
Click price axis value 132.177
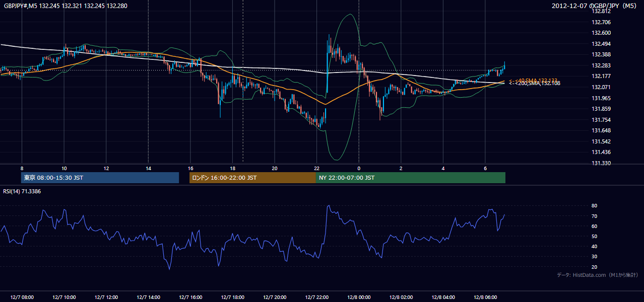pyautogui.click(x=601, y=76)
